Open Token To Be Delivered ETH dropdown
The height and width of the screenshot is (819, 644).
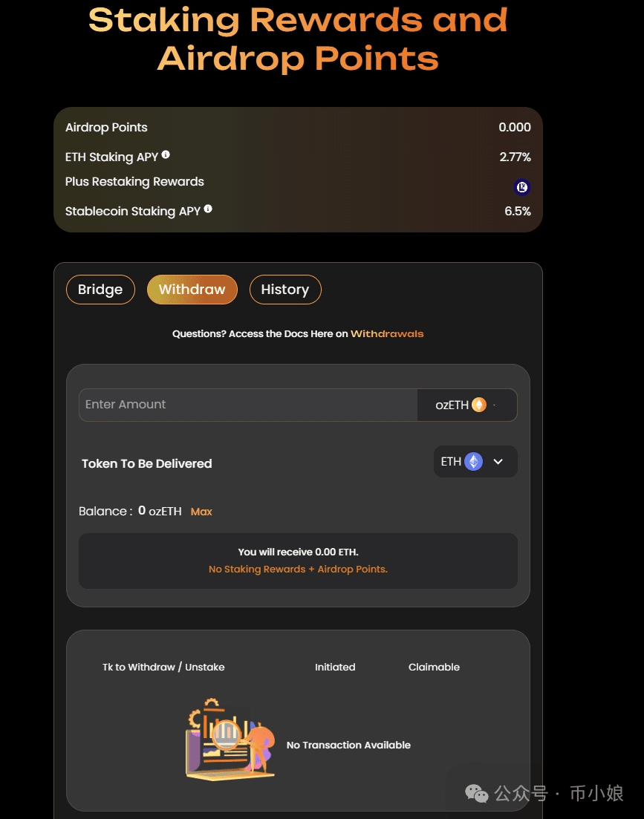point(475,462)
